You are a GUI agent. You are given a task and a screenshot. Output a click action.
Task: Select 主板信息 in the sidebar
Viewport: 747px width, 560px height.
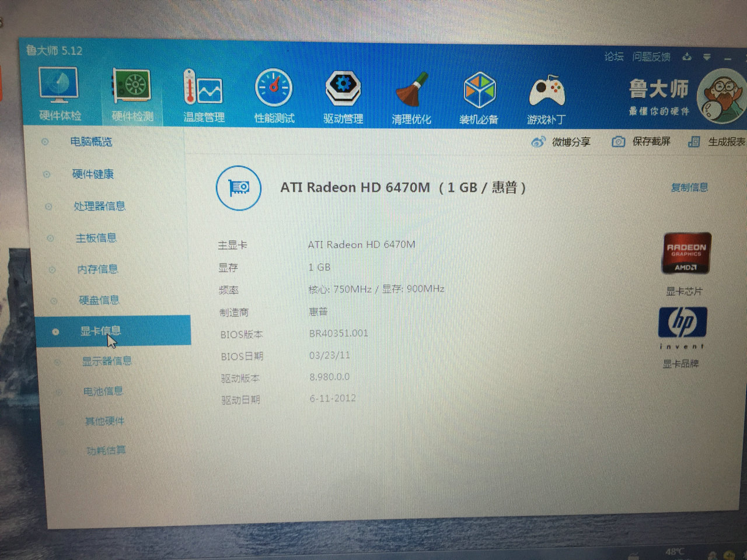click(96, 237)
